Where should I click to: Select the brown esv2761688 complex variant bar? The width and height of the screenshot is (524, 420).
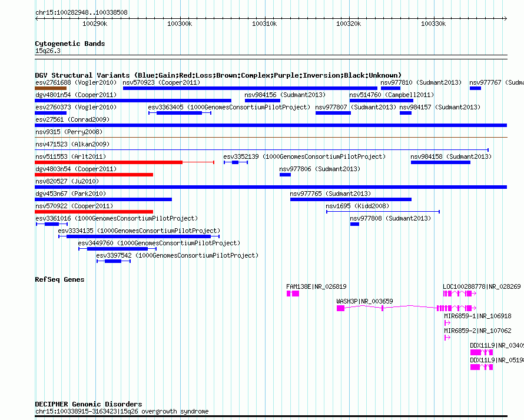point(51,88)
